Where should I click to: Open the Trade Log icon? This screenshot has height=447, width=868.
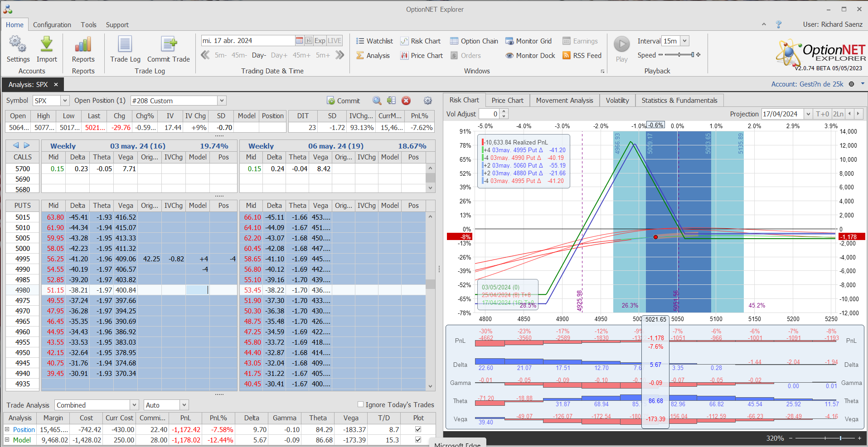tap(125, 45)
